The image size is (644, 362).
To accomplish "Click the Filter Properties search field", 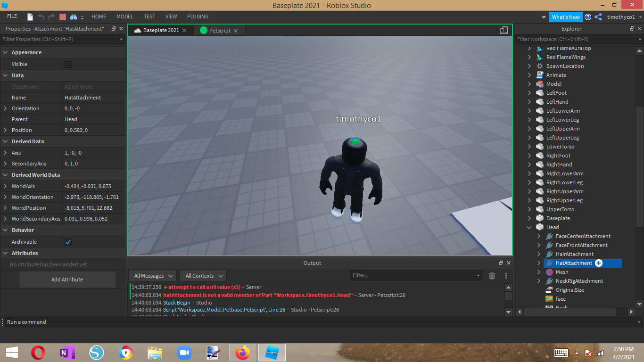I will tap(63, 39).
